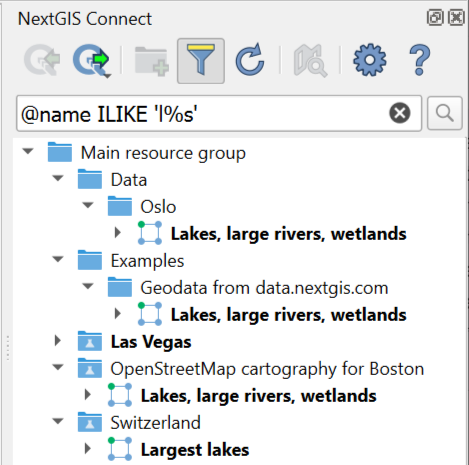Screen dimensions: 469x465
Task: Select the Largest lakes layer
Action: [195, 450]
